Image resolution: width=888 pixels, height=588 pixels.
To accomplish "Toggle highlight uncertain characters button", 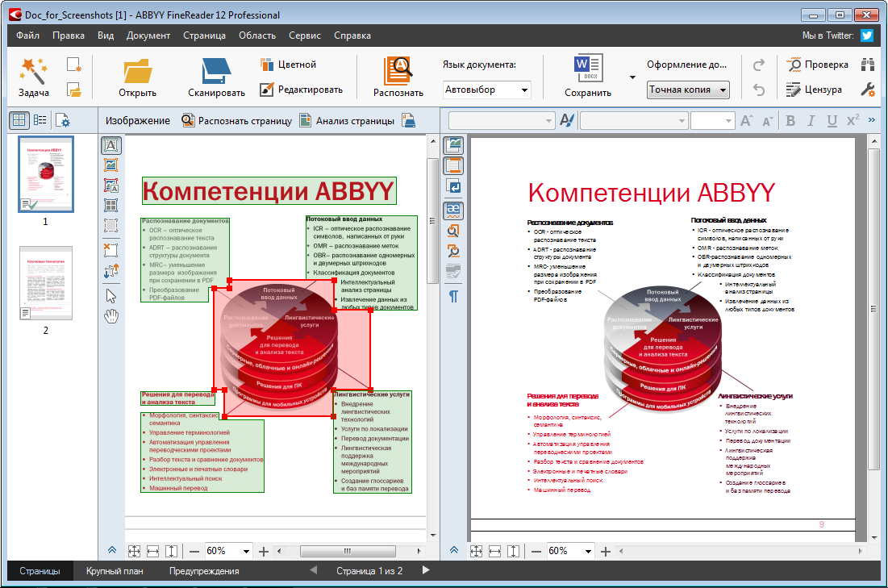I will [x=453, y=210].
